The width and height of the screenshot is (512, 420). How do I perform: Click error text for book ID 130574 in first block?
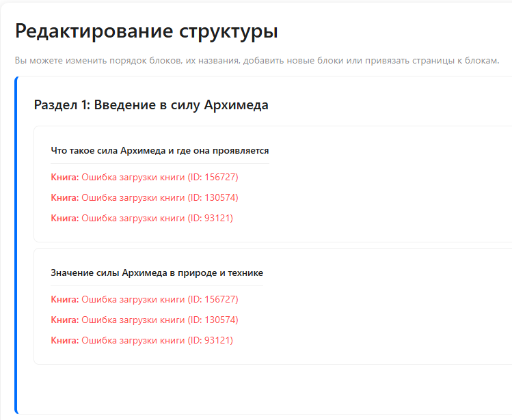click(160, 198)
